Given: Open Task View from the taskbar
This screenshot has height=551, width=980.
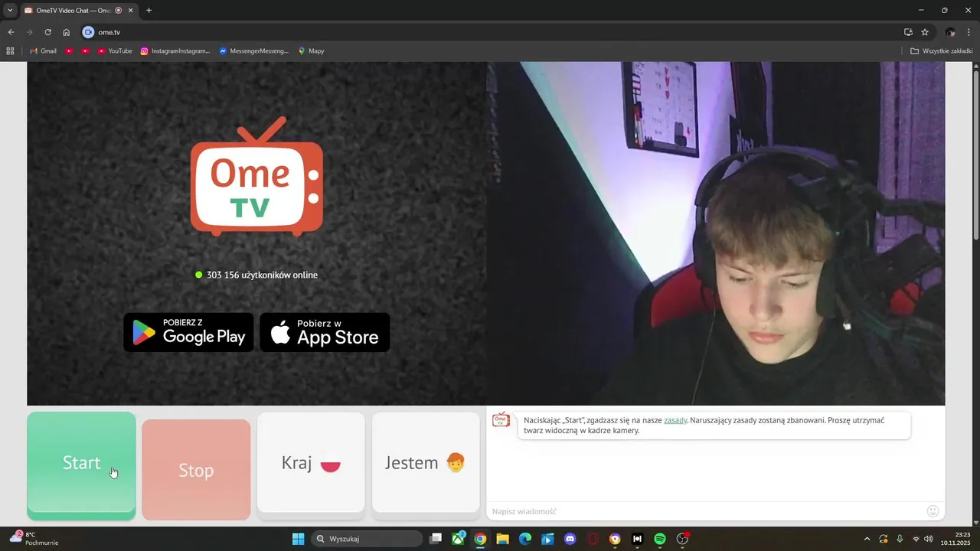Looking at the screenshot, I should coord(436,539).
